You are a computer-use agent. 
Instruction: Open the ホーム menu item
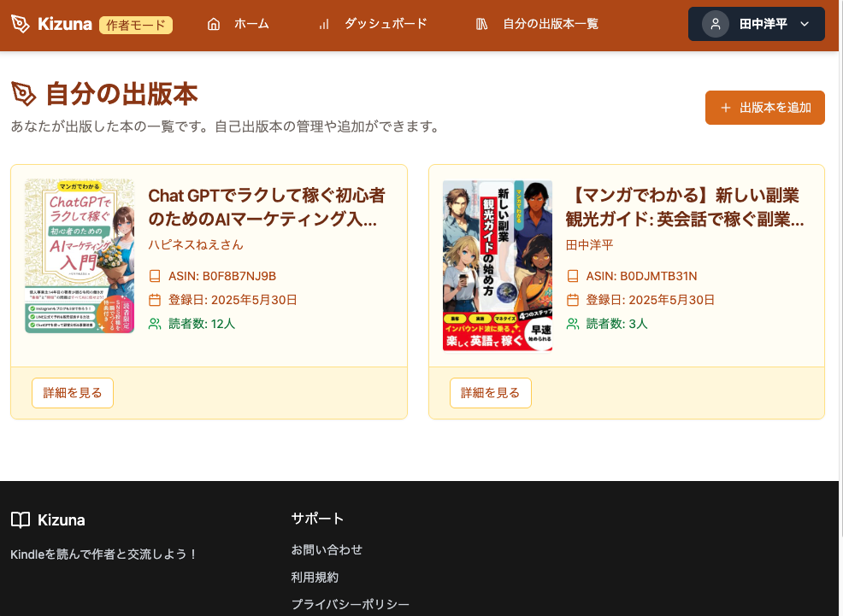(x=251, y=24)
